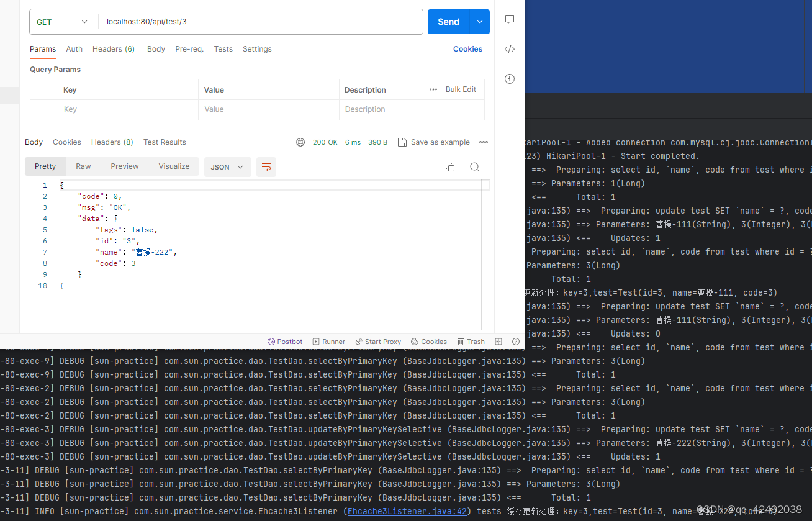Open the Headers (8) response tab
This screenshot has width=812, height=521.
tap(112, 142)
